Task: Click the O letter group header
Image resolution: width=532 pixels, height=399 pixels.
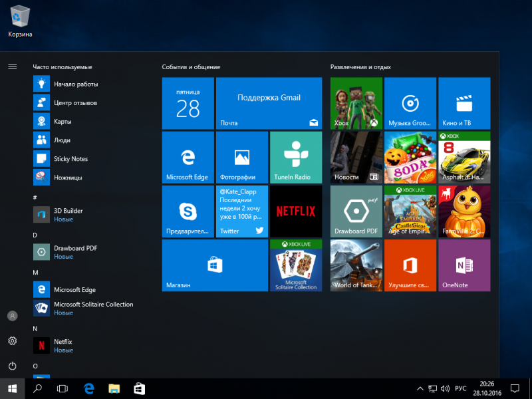Action: tap(35, 366)
